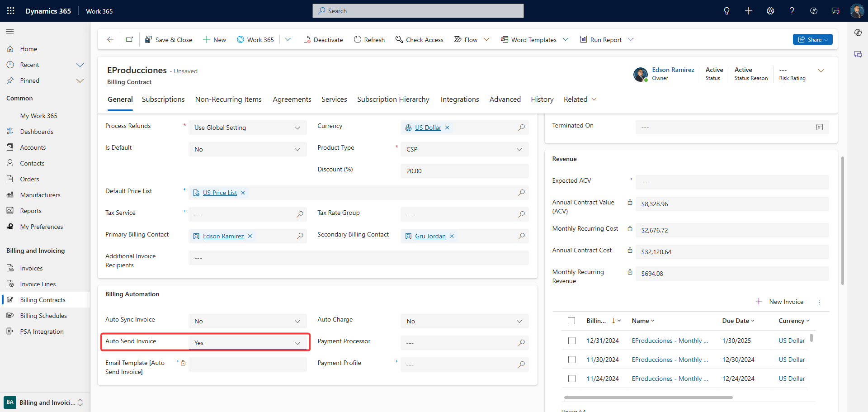Switch to the Subscriptions tab
The height and width of the screenshot is (412, 868).
[x=163, y=99]
